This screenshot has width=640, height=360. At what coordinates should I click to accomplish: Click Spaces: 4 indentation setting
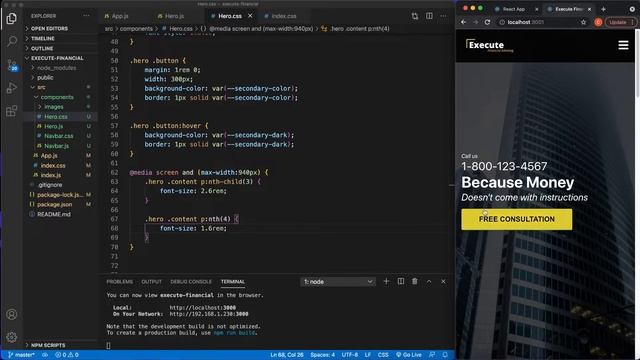[x=322, y=355]
